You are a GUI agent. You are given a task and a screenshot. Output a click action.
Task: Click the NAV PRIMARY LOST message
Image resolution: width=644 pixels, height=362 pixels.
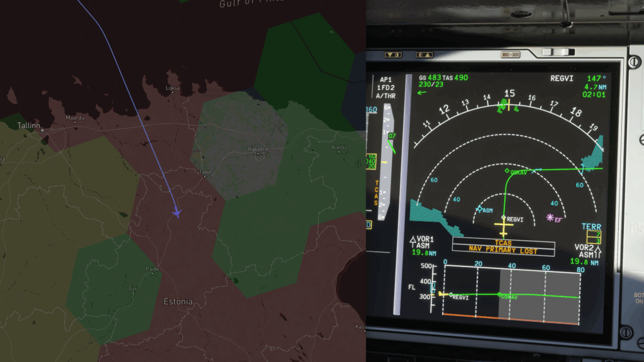503,250
